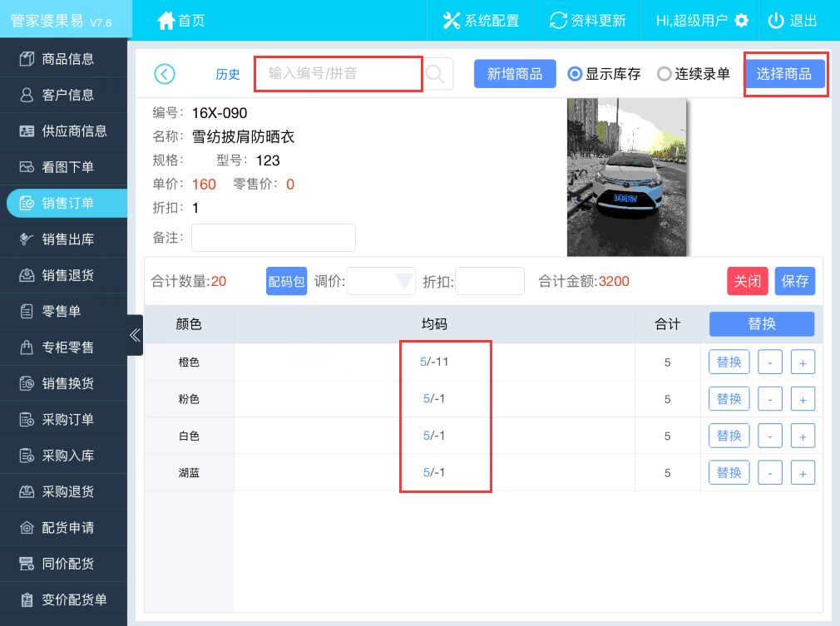This screenshot has height=626, width=840.
Task: Increase 橙色 quantity with plus button
Action: [802, 362]
